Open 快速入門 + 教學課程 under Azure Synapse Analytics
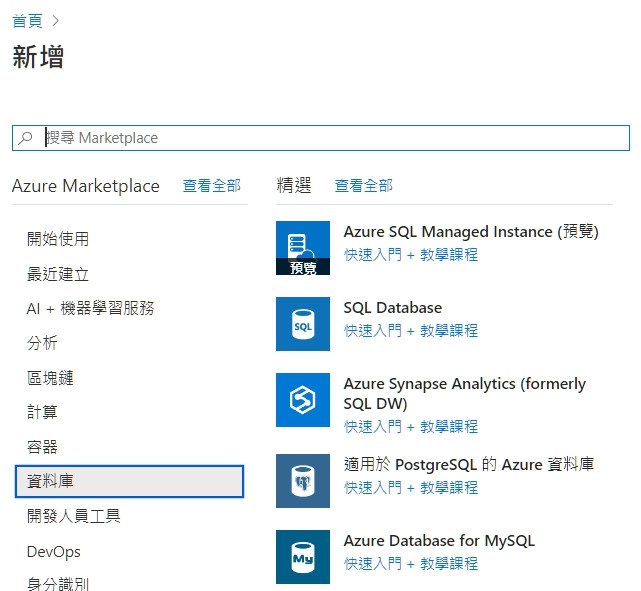641x591 pixels. (x=410, y=427)
